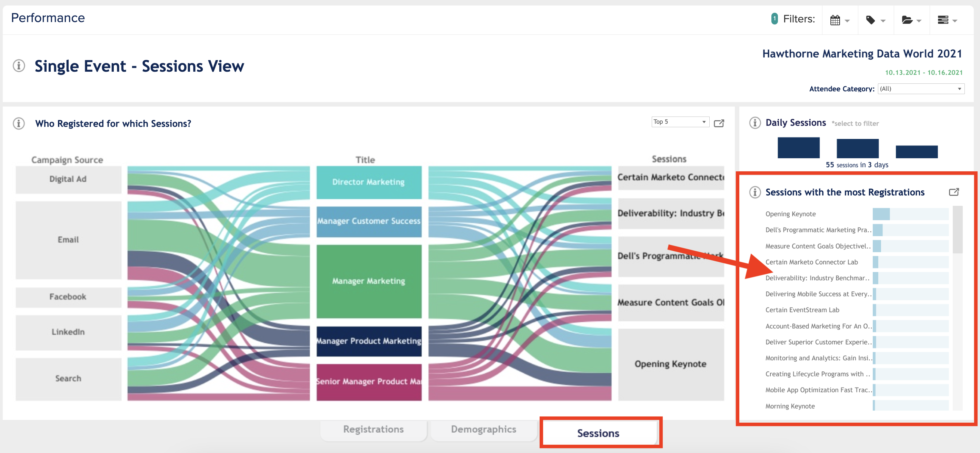Open the Attendee Category dropdown
This screenshot has width=980, height=453.
point(921,89)
